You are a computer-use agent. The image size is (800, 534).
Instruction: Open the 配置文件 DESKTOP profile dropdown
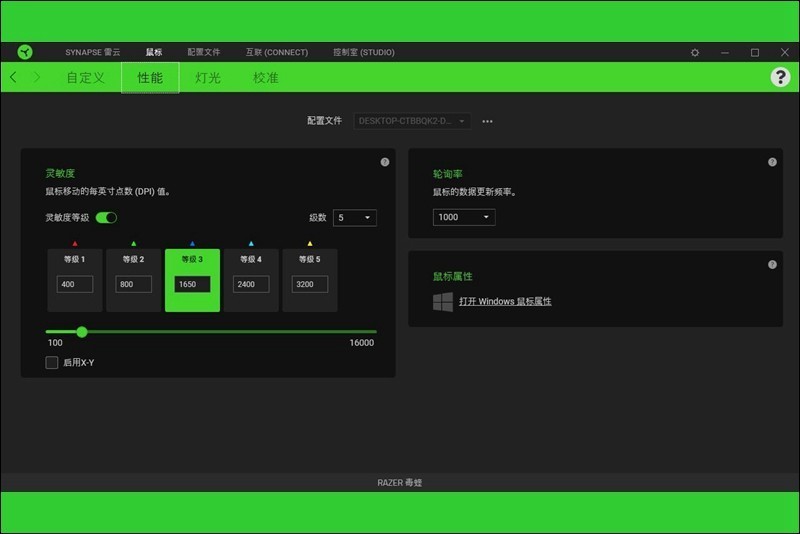[x=412, y=121]
